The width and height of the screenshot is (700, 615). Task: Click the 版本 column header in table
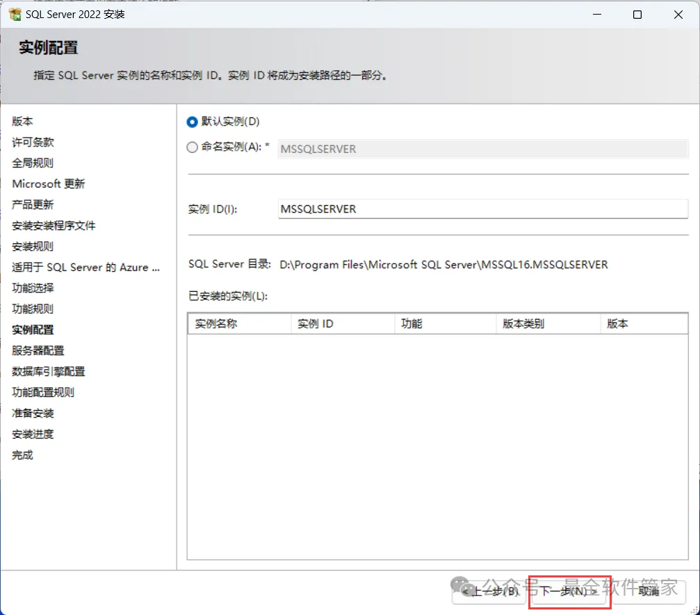tap(644, 324)
